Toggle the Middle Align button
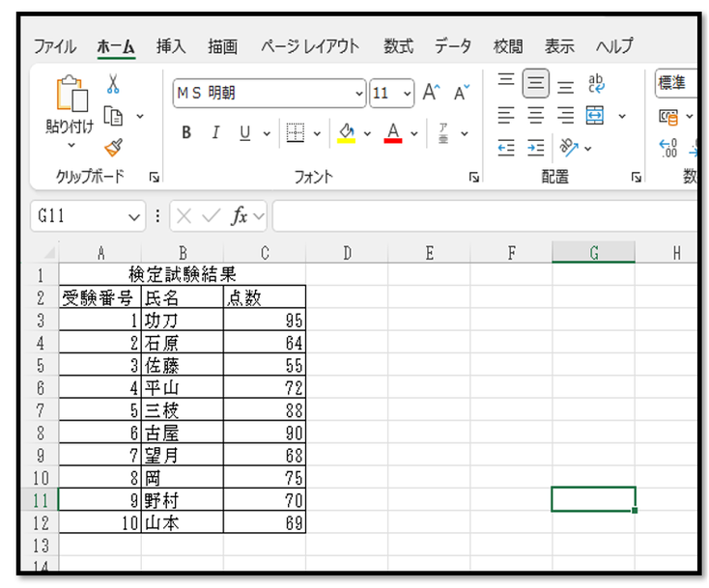This screenshot has width=709, height=588. coord(536,83)
